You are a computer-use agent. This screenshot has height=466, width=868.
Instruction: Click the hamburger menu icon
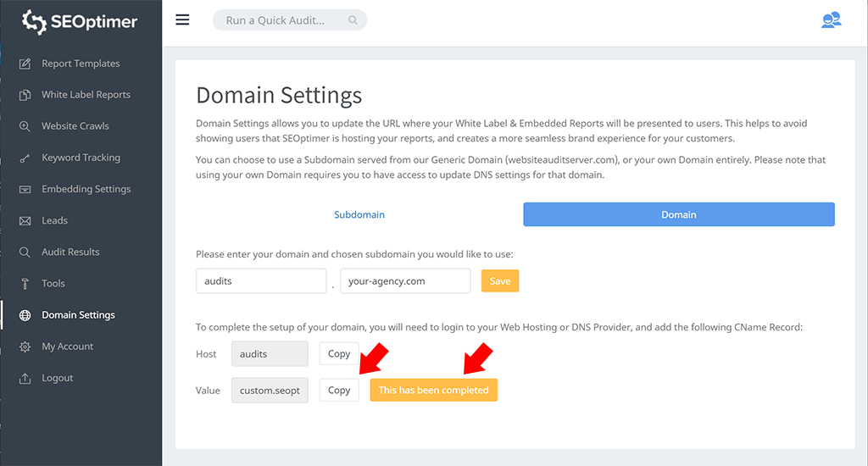pos(182,20)
